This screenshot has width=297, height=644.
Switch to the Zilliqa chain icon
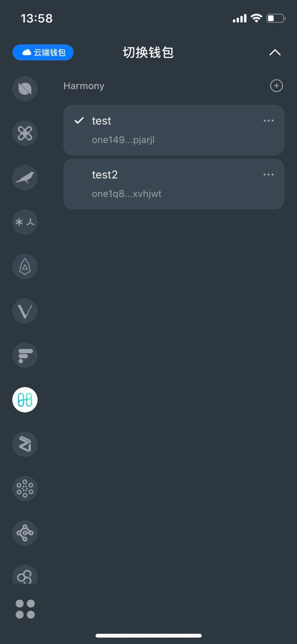[25, 444]
